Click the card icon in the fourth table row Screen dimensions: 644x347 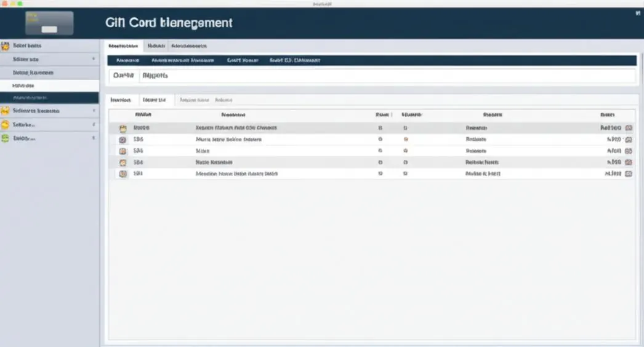[x=123, y=162]
